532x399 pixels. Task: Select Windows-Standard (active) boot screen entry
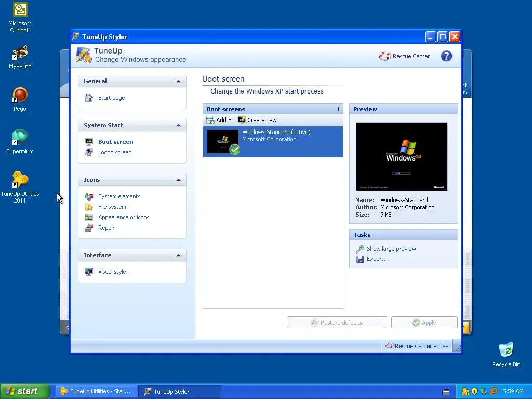point(273,142)
